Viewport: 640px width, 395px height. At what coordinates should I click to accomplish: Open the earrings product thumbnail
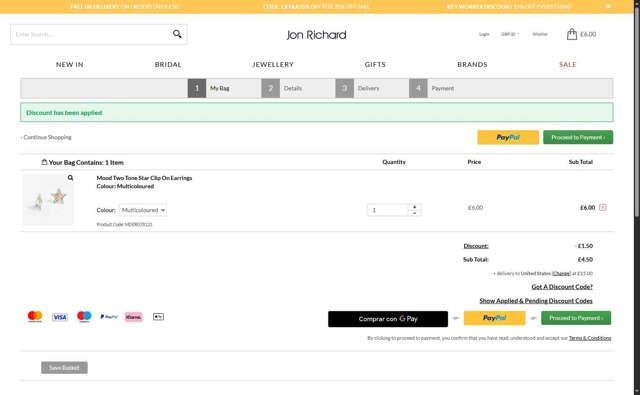[x=48, y=200]
